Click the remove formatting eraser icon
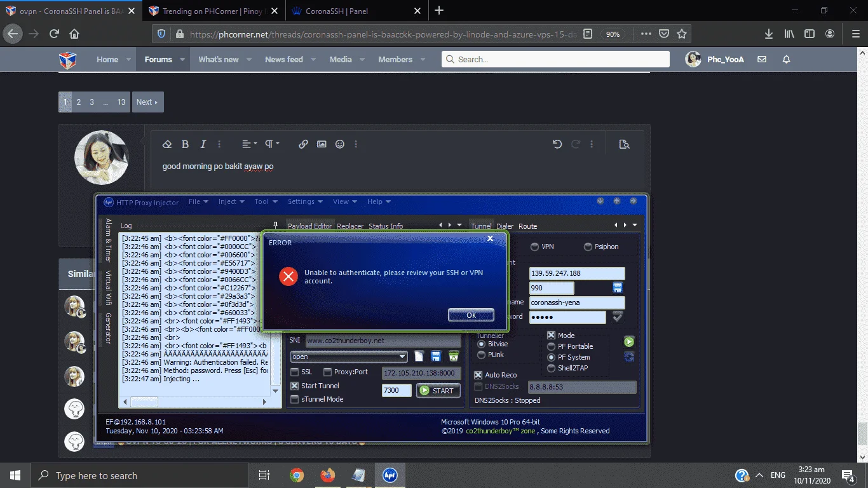Screen dimensions: 868x488 click(x=167, y=144)
